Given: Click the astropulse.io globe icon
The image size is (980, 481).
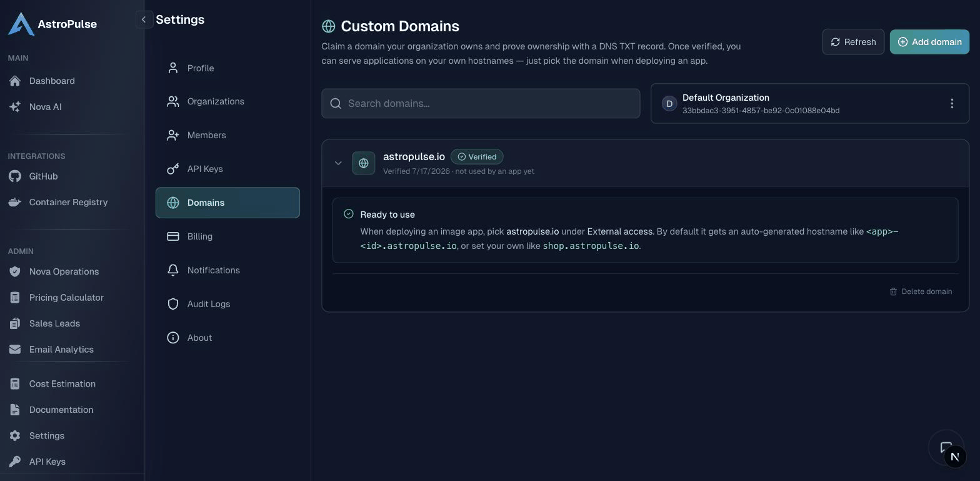Looking at the screenshot, I should click(364, 163).
